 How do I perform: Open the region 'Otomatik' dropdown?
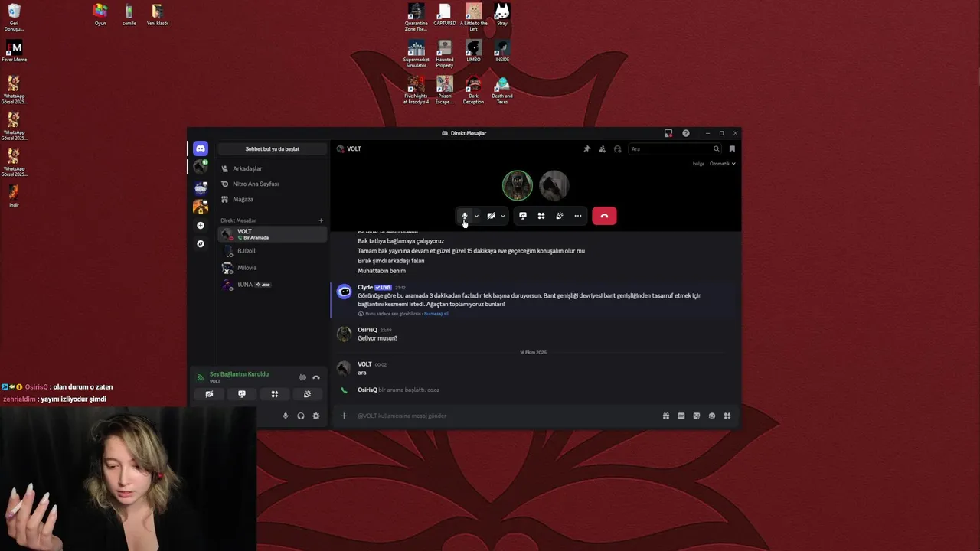coord(722,163)
